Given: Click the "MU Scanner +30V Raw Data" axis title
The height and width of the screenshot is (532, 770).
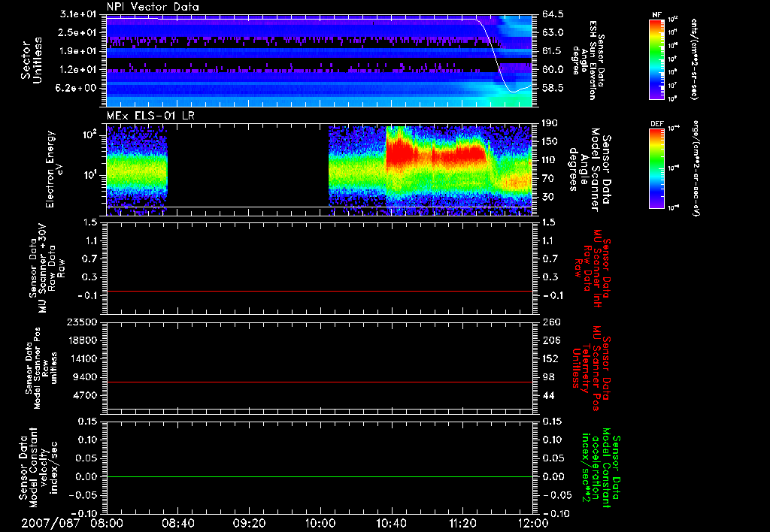Looking at the screenshot, I should pos(47,268).
